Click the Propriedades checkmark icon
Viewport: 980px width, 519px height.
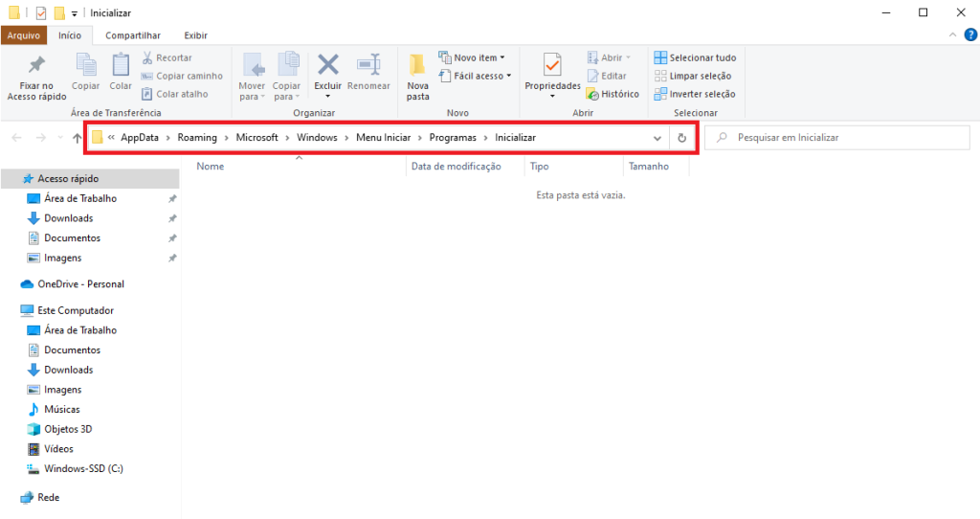pos(552,65)
